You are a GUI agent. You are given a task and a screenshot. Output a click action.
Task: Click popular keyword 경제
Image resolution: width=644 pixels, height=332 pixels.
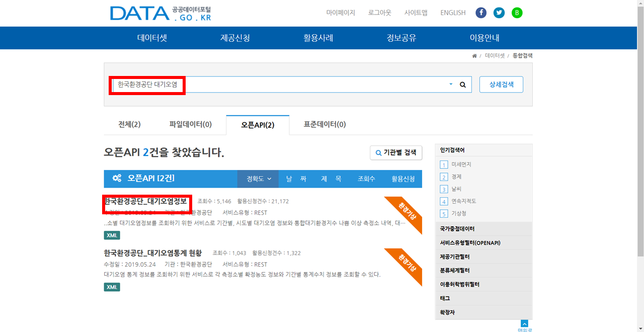pyautogui.click(x=456, y=177)
